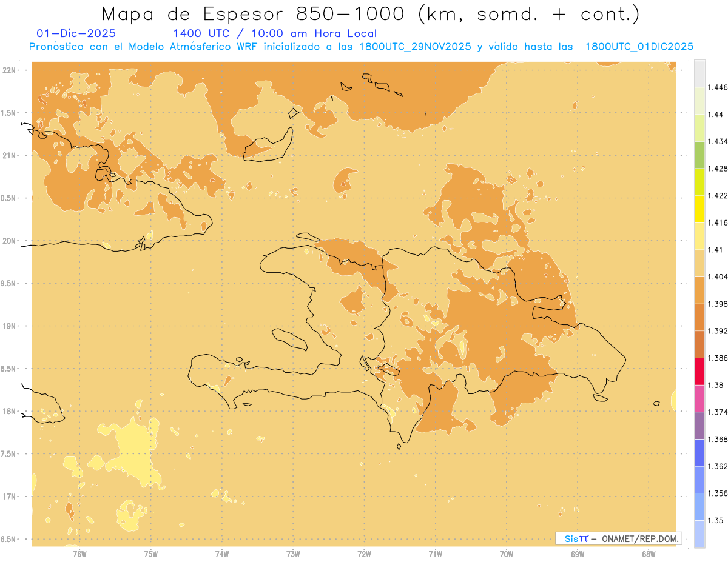Click the 71W longitude label

(435, 554)
